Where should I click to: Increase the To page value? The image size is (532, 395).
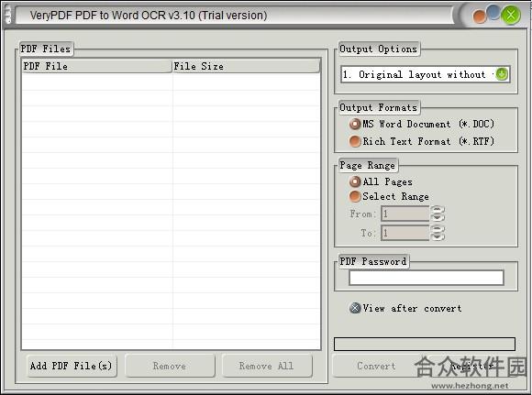[438, 229]
